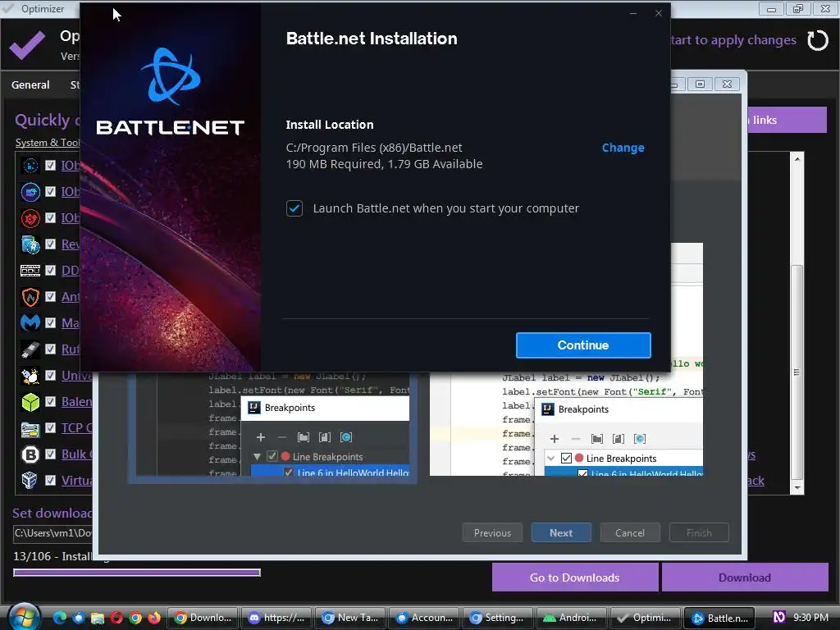Click the red gear IObit icon

click(x=30, y=218)
